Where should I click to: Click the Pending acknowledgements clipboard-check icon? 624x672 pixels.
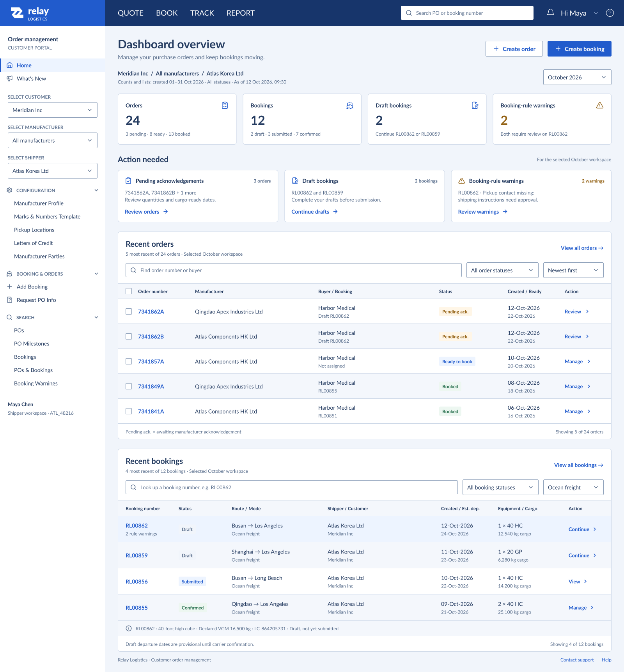(128, 181)
